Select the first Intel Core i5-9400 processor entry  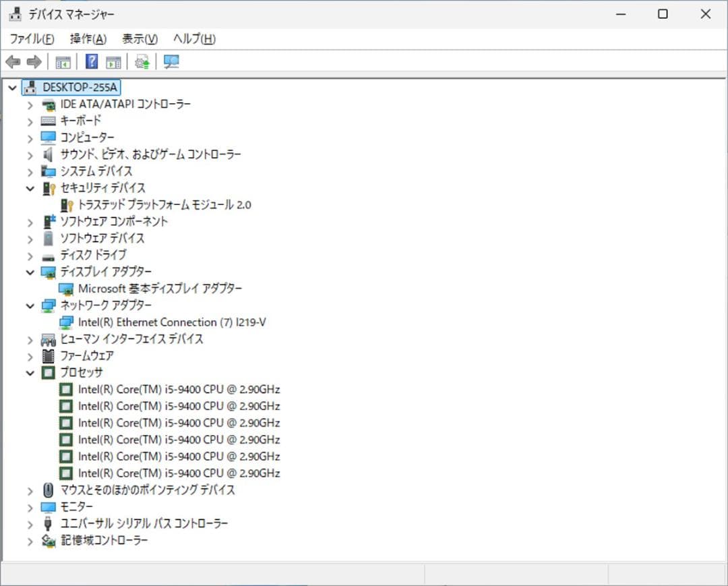coord(179,389)
